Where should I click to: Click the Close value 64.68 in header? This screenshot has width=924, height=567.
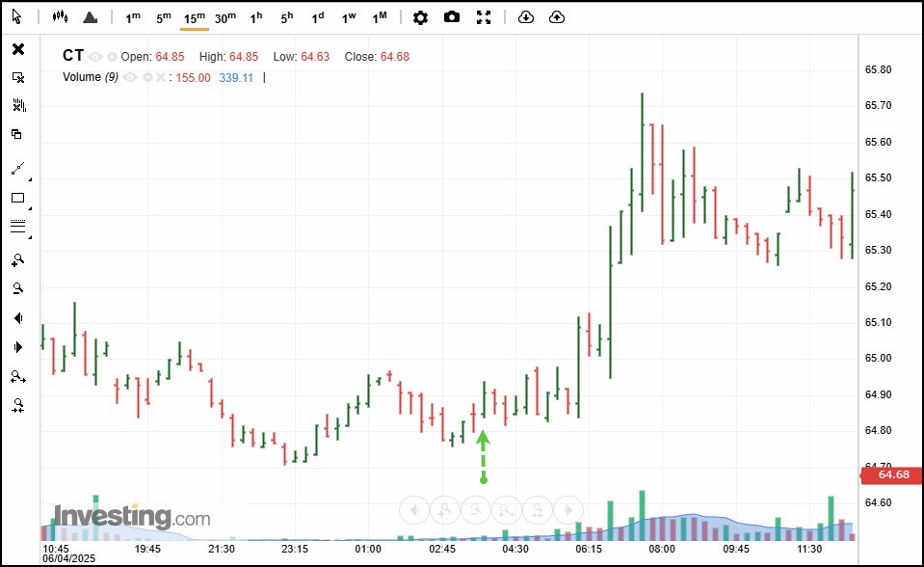[395, 57]
